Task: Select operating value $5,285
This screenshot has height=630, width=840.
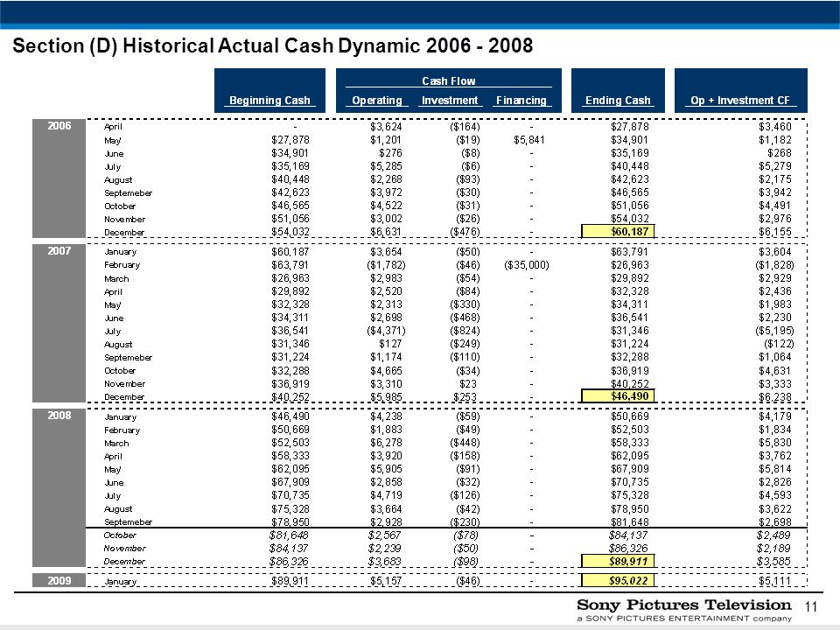Action: (x=386, y=166)
